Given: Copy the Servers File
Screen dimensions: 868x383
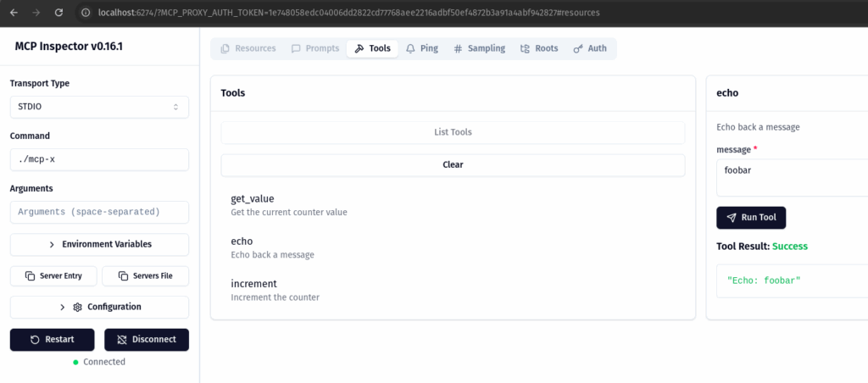Looking at the screenshot, I should [145, 276].
